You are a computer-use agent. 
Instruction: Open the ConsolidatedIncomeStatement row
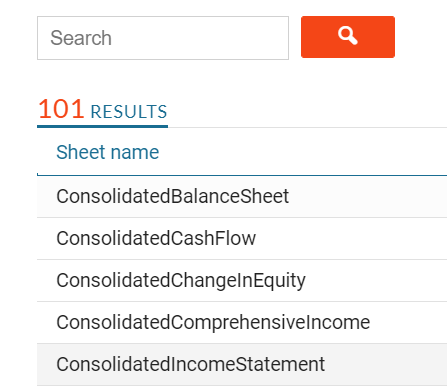coord(242,365)
